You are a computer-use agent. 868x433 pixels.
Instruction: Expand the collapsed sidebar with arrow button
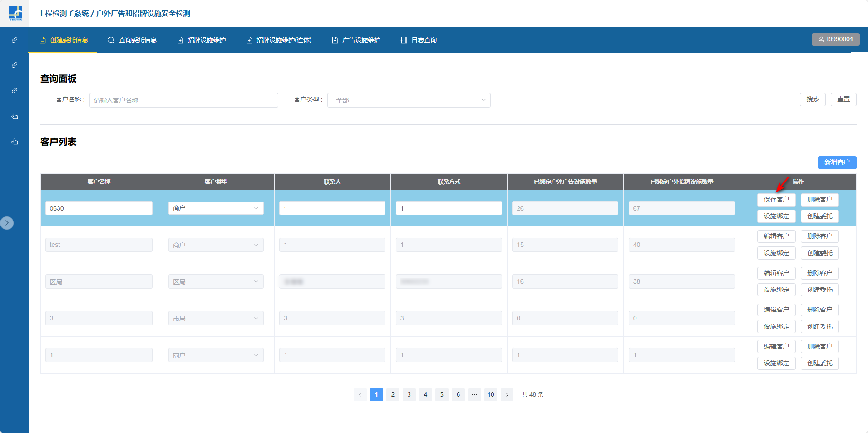pos(7,223)
